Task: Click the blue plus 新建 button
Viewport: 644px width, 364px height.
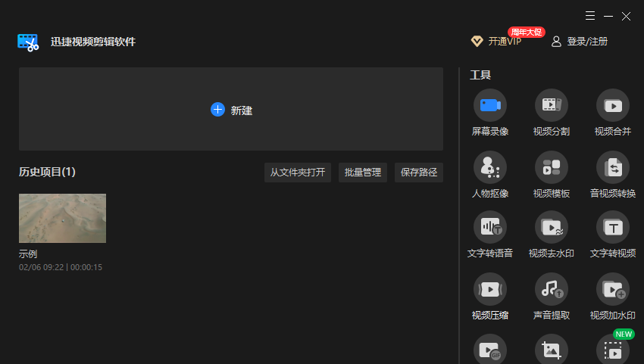Action: tap(231, 110)
